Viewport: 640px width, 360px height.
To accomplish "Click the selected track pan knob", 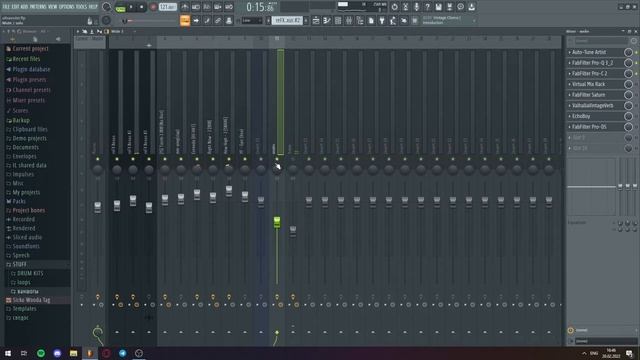I will (277, 169).
